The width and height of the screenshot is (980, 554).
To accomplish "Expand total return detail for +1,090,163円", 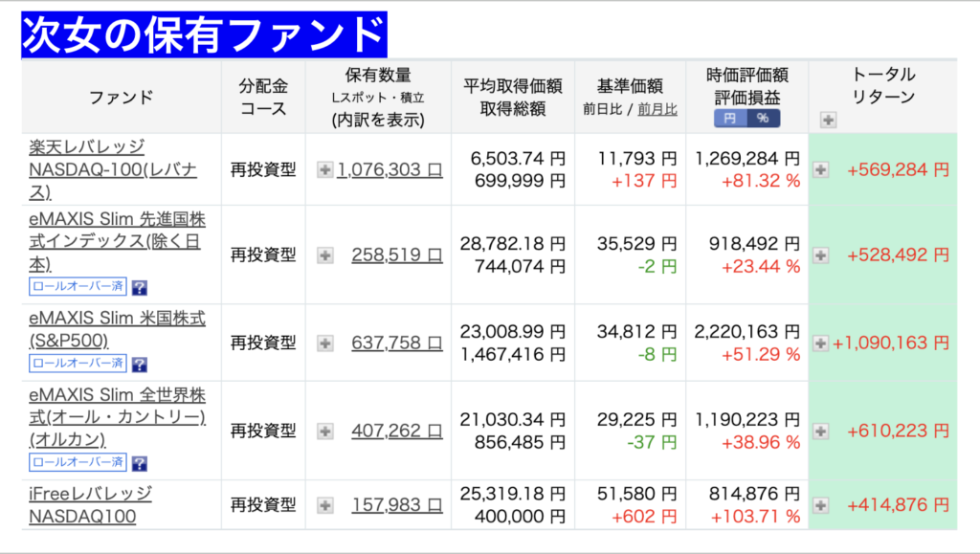I will pyautogui.click(x=820, y=343).
